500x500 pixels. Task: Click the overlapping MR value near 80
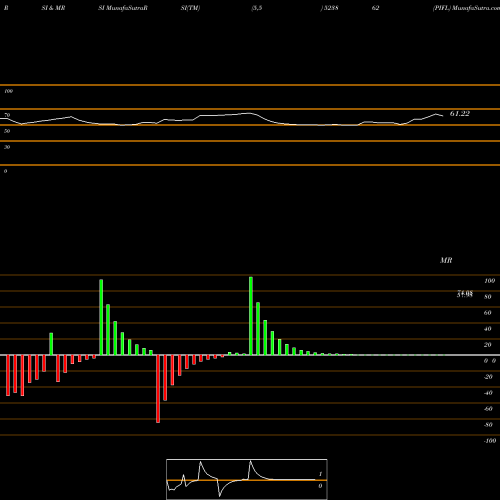(465, 294)
